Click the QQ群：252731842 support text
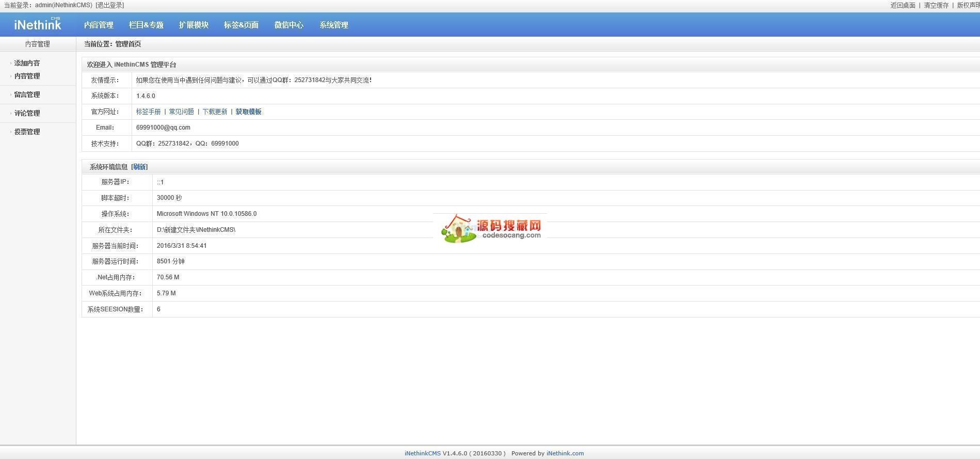Viewport: 980px width, 459px height. click(163, 144)
